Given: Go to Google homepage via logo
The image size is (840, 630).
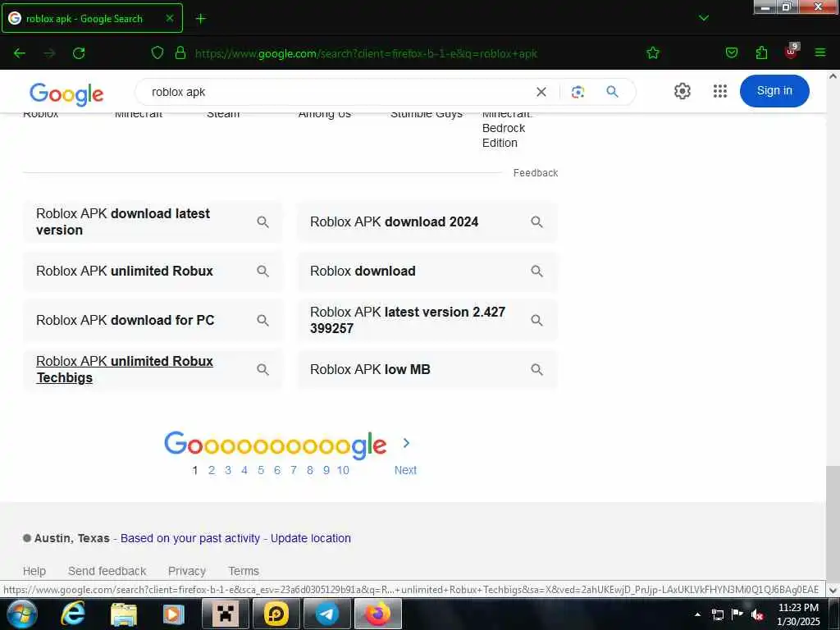Looking at the screenshot, I should point(66,94).
